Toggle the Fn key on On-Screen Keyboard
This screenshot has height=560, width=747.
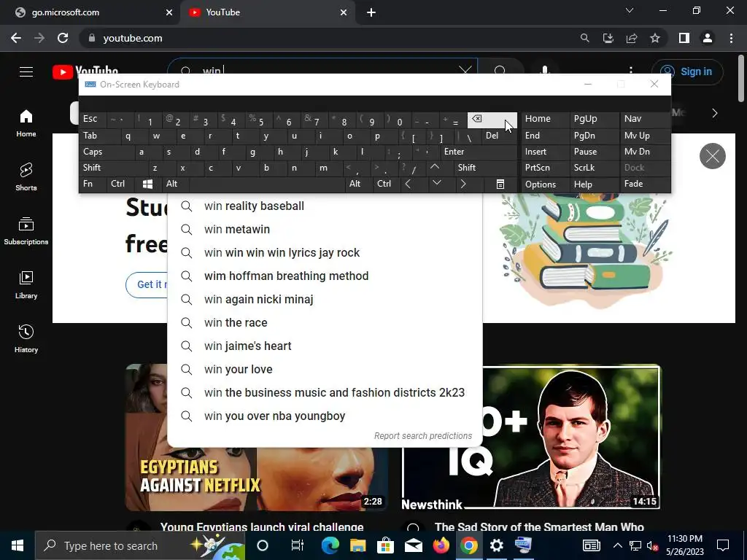point(93,184)
